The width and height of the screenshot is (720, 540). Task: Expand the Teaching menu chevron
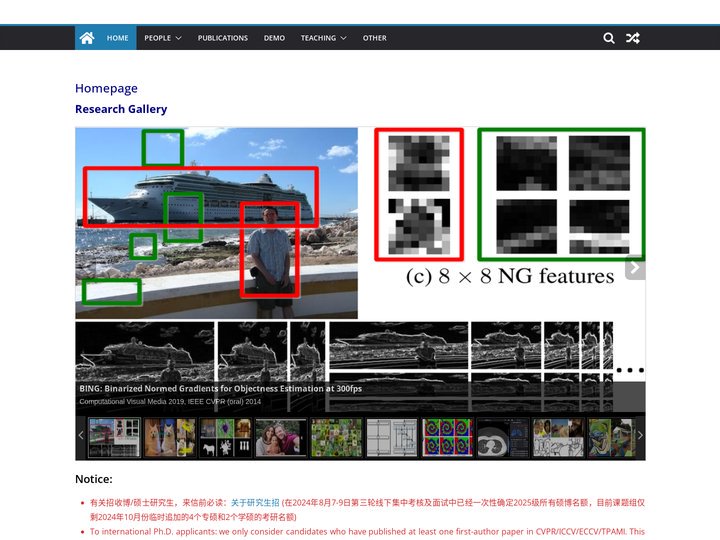tap(343, 38)
